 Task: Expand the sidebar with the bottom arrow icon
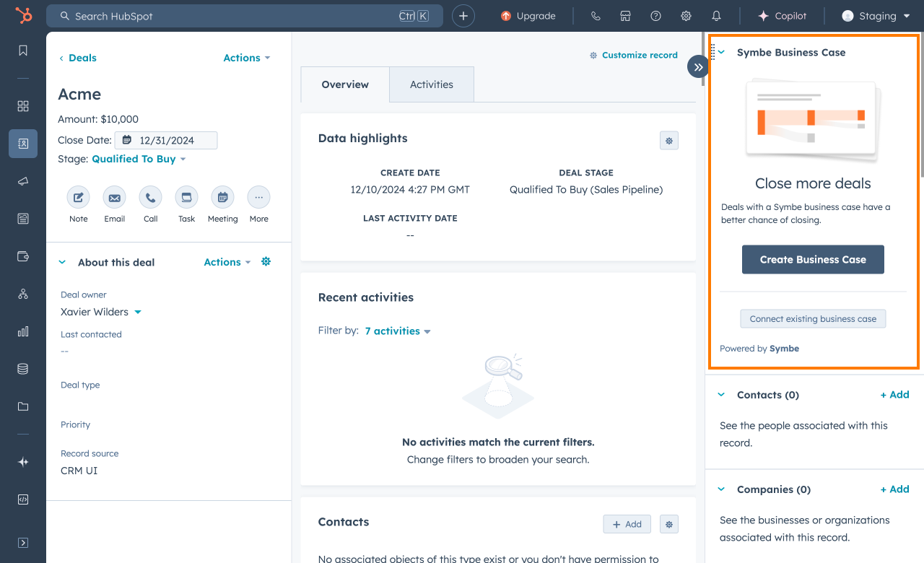23,543
